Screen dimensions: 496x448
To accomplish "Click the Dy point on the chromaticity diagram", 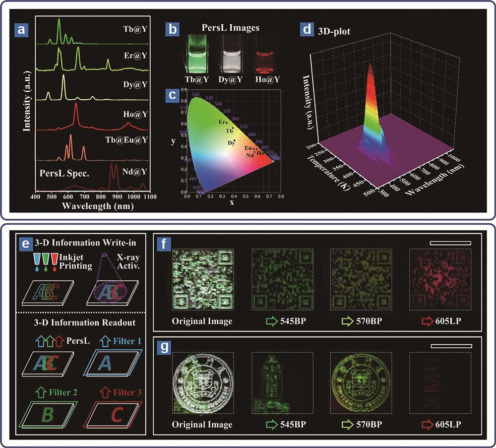I will [235, 140].
